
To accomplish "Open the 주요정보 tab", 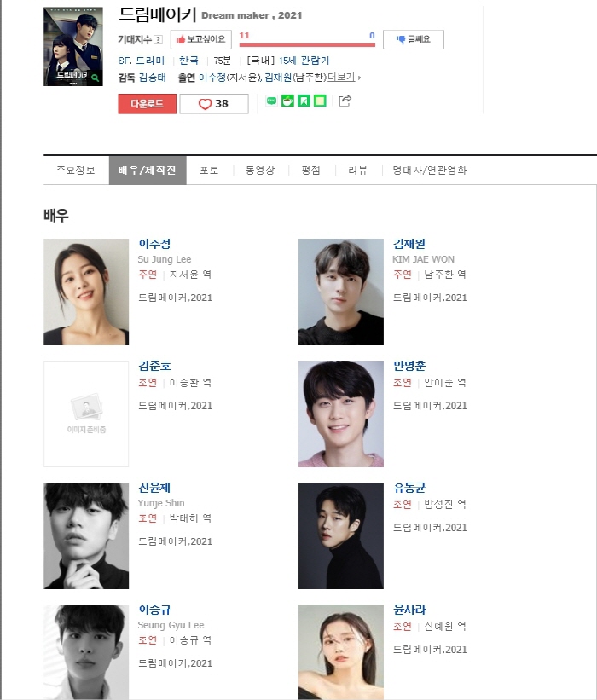I will 76,170.
